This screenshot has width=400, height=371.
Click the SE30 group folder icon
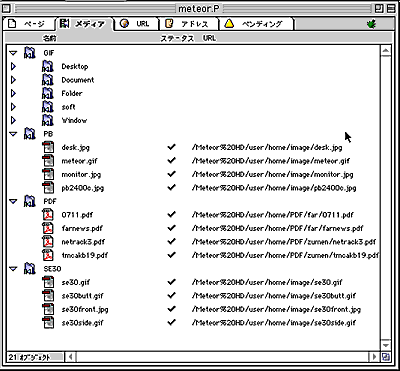tap(29, 269)
